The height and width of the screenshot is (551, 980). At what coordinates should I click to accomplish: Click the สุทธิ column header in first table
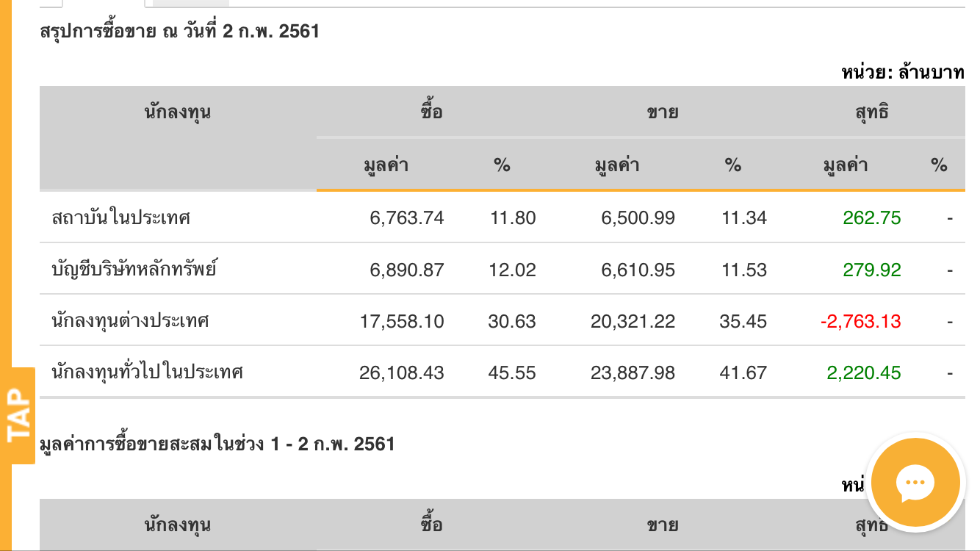(x=871, y=112)
